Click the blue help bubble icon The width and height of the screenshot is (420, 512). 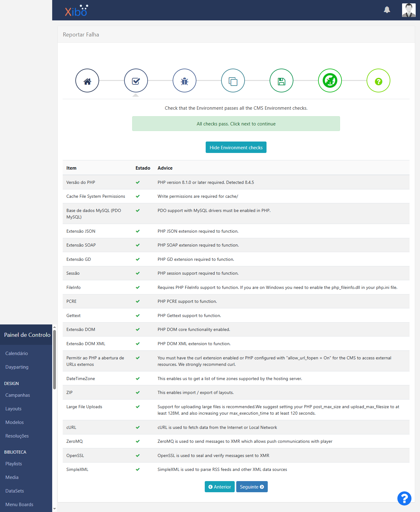(x=404, y=498)
